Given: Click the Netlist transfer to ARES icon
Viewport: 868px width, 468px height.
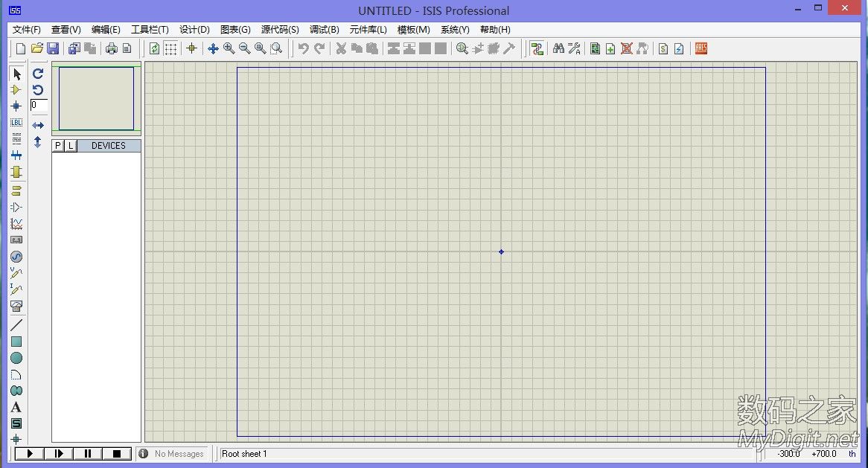Looking at the screenshot, I should pos(701,48).
